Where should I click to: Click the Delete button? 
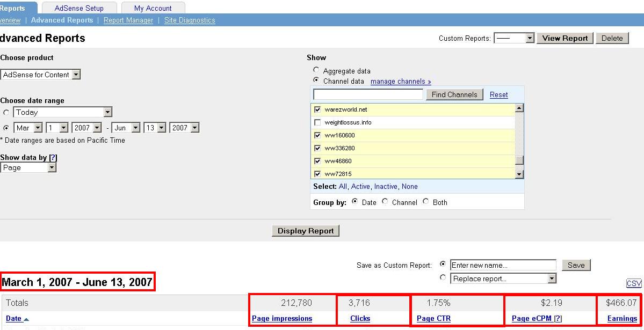coord(612,38)
